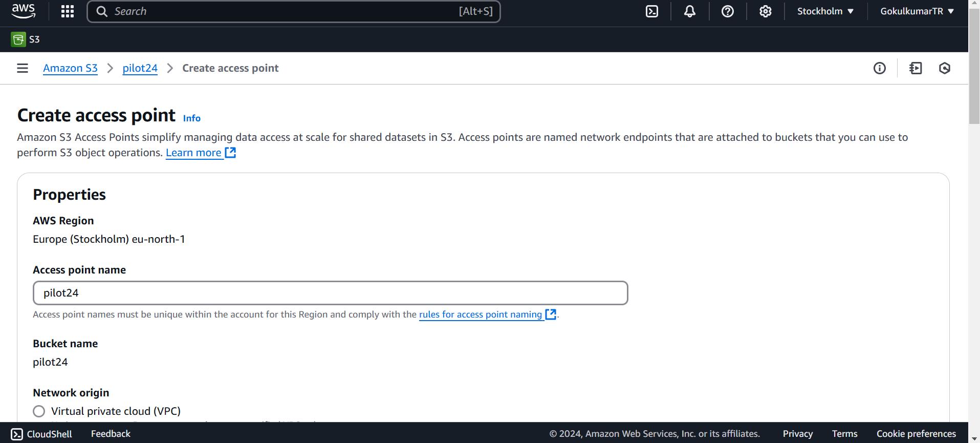Image resolution: width=980 pixels, height=443 pixels.
Task: Open Cookie preferences in footer
Action: [x=916, y=434]
